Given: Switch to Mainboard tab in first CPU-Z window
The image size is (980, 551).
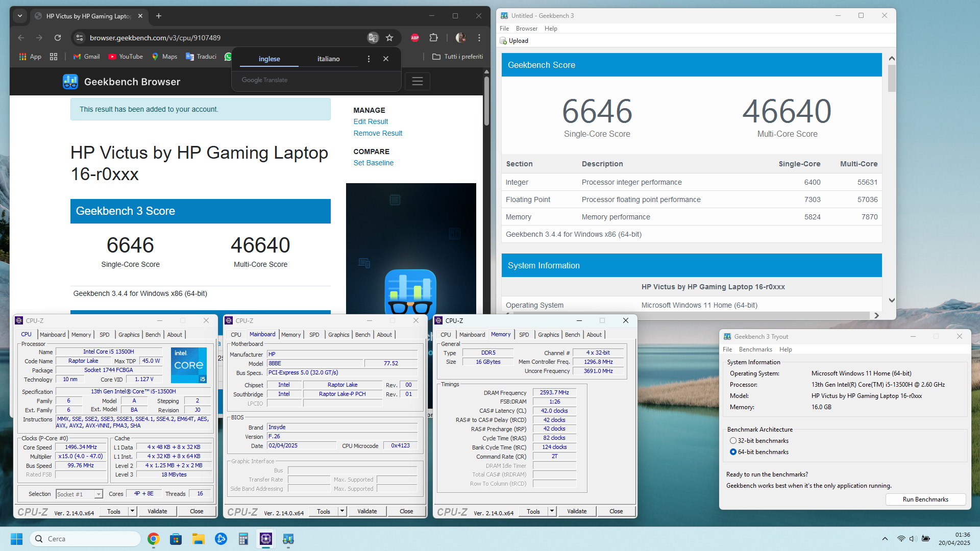Looking at the screenshot, I should tap(53, 335).
